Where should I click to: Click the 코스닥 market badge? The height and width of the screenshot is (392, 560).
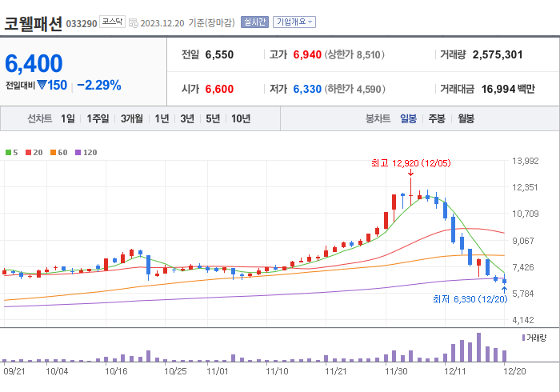(112, 22)
